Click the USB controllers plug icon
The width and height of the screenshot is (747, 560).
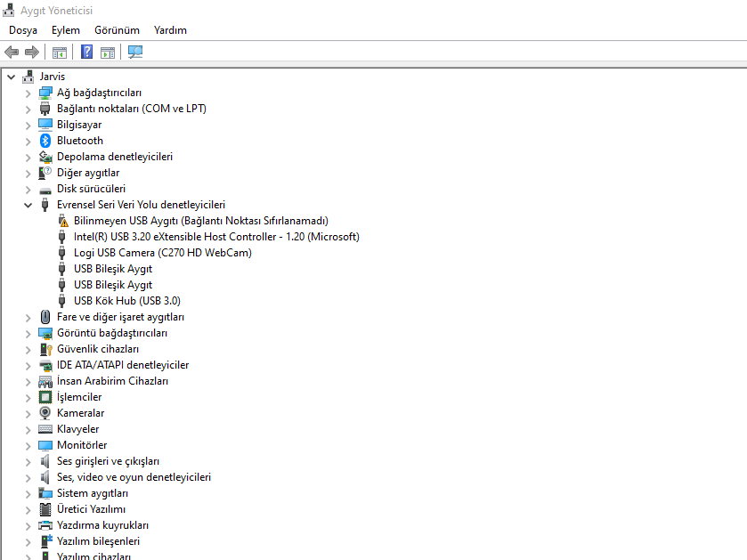[x=45, y=205]
